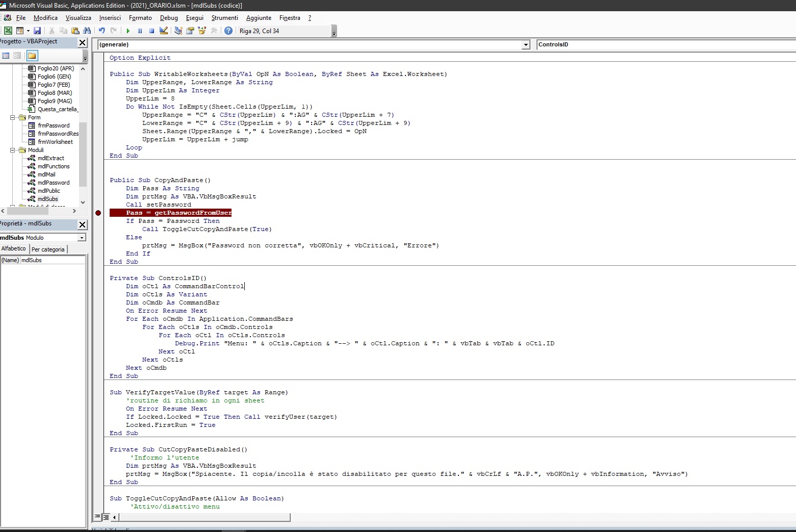Click the Insert UserForm toolbar icon
The height and width of the screenshot is (532, 796).
click(x=20, y=31)
